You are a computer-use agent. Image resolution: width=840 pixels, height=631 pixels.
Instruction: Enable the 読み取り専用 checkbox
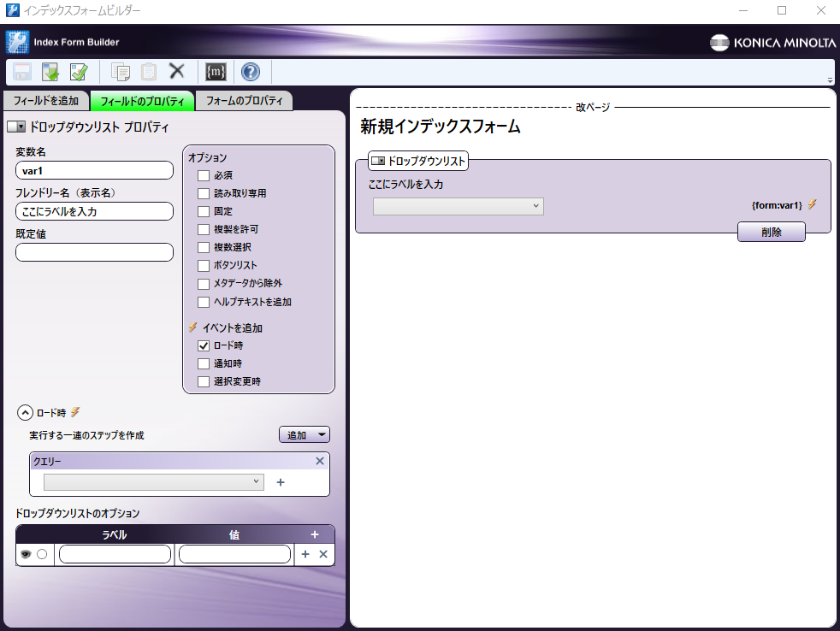click(x=204, y=193)
